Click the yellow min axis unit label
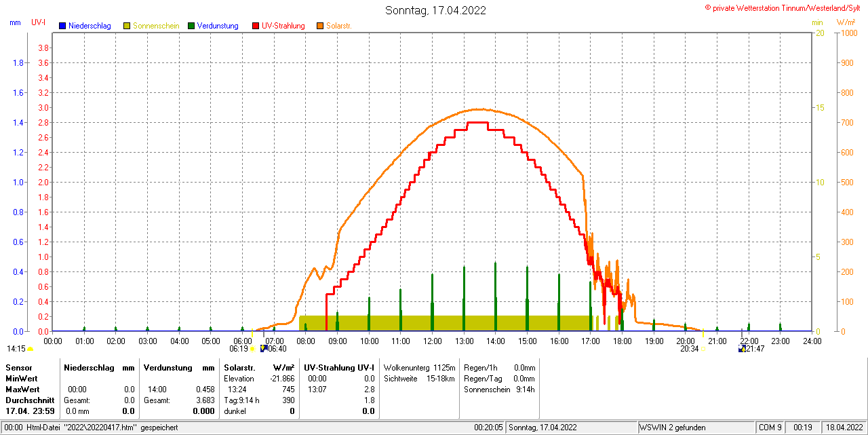Viewport: 868px width, 435px height. 817,22
